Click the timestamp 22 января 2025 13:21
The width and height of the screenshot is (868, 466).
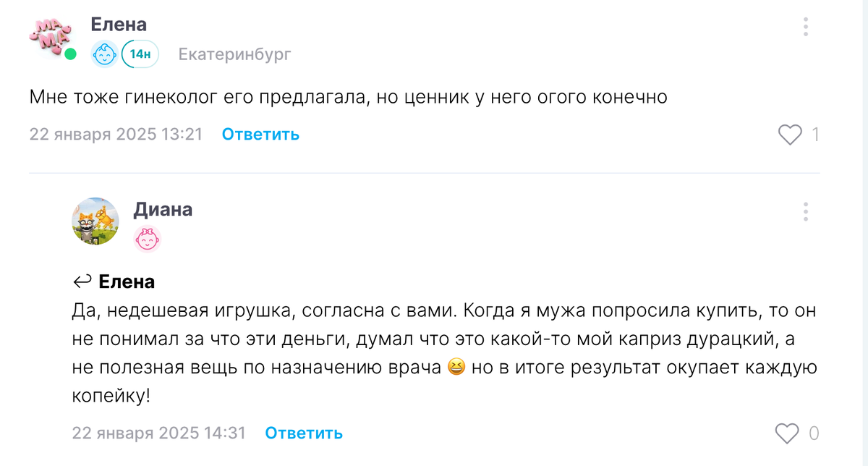[x=116, y=134]
